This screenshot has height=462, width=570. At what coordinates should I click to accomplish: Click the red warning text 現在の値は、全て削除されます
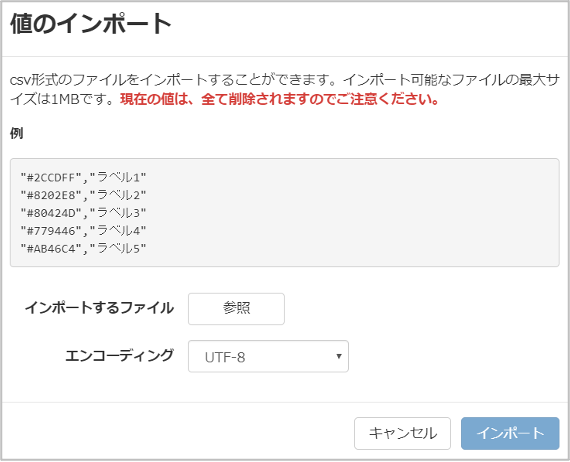214,99
